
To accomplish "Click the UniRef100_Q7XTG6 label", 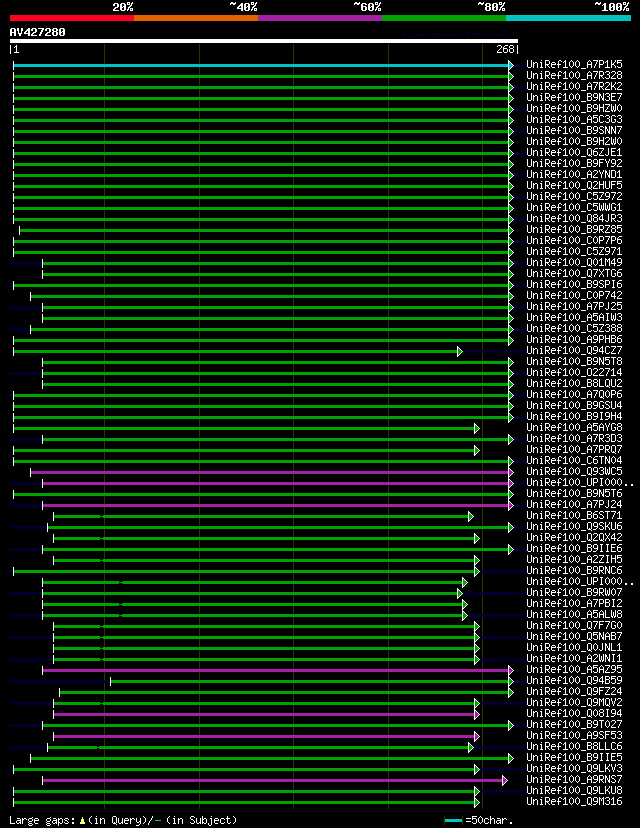I will [x=574, y=274].
